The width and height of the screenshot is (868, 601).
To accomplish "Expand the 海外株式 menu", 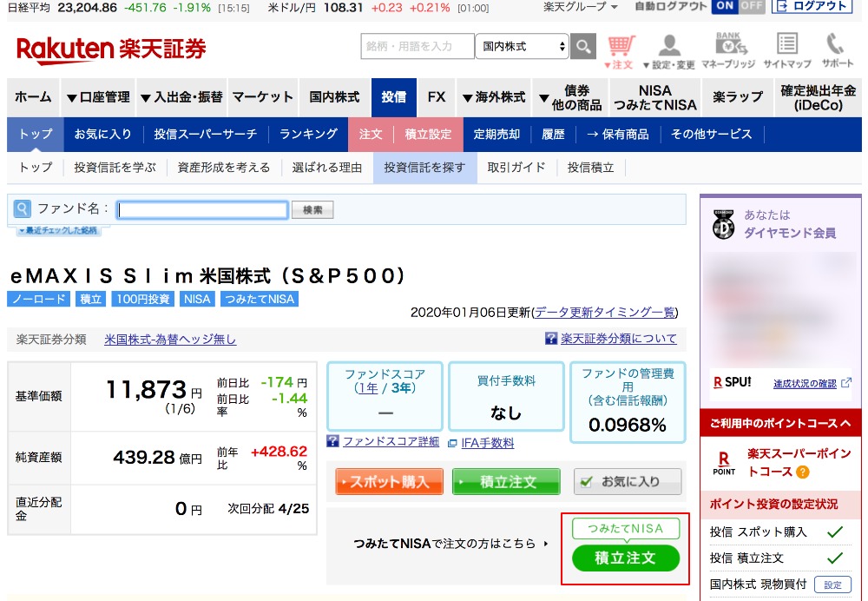I will pyautogui.click(x=493, y=97).
